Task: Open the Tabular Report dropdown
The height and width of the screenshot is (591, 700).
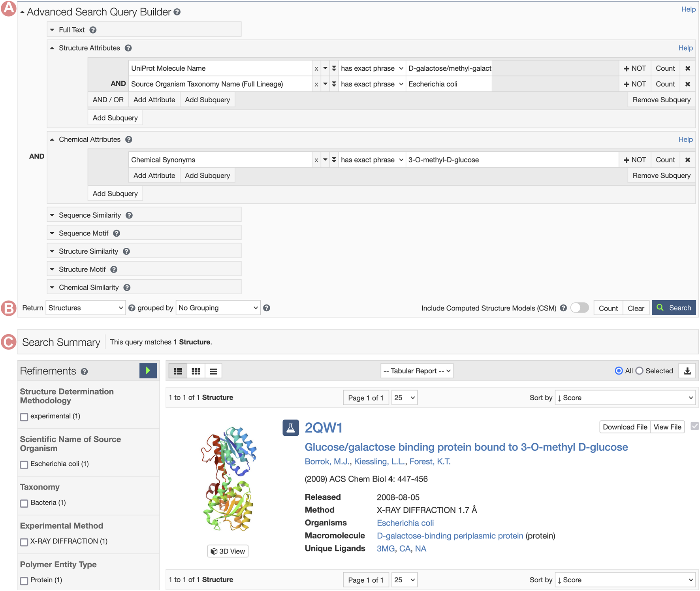Action: point(417,371)
